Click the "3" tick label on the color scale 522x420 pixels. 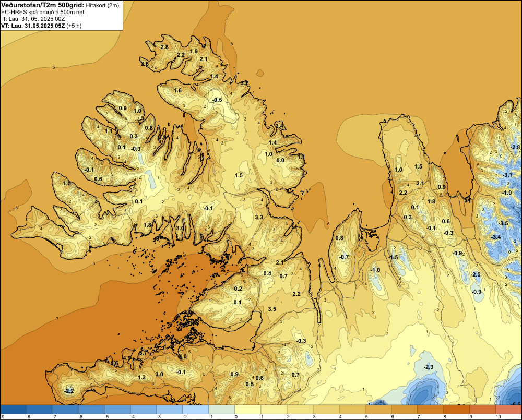point(314,417)
